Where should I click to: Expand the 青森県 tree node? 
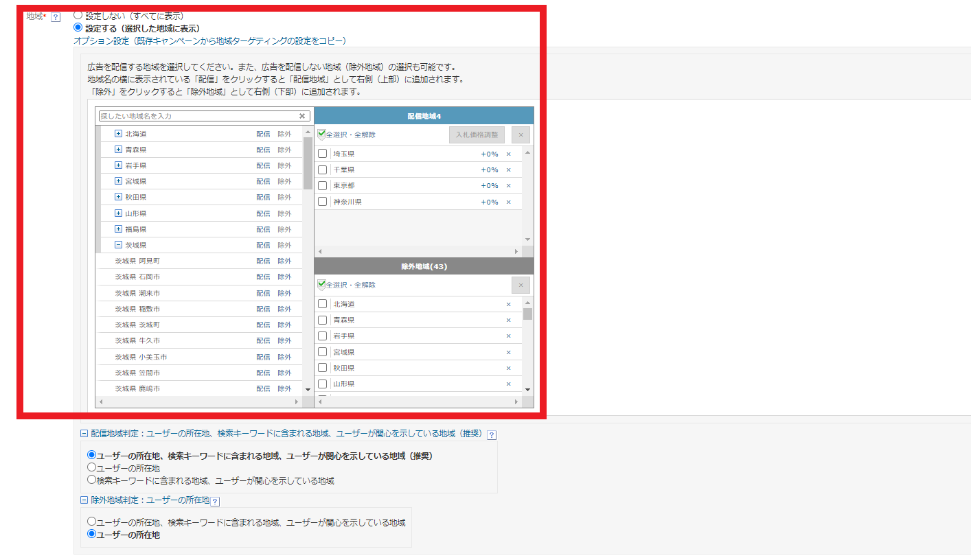[118, 149]
